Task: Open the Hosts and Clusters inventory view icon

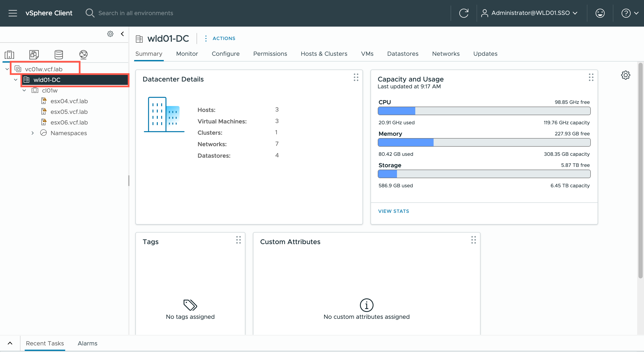Action: point(10,54)
